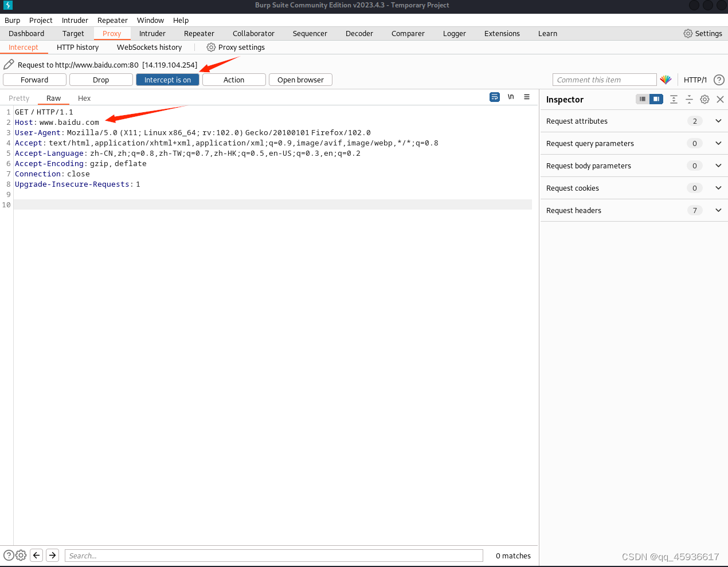Open the Window menu
This screenshot has width=728, height=567.
point(150,20)
